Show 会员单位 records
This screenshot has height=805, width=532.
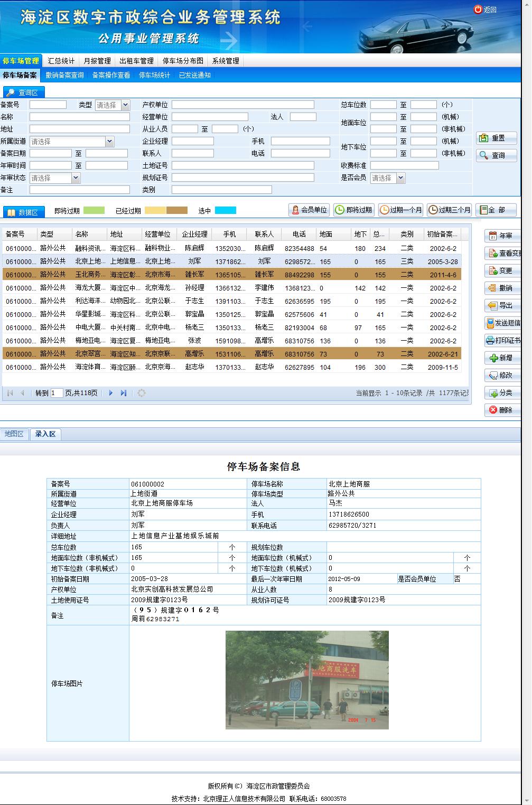click(x=309, y=210)
